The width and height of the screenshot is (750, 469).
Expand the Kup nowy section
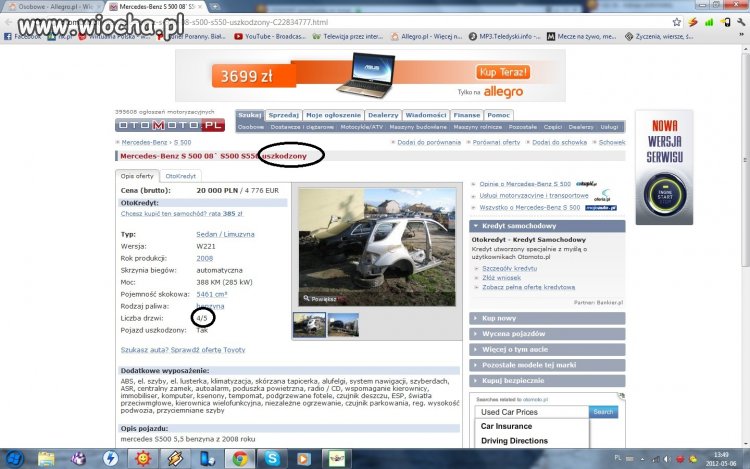[x=547, y=318]
